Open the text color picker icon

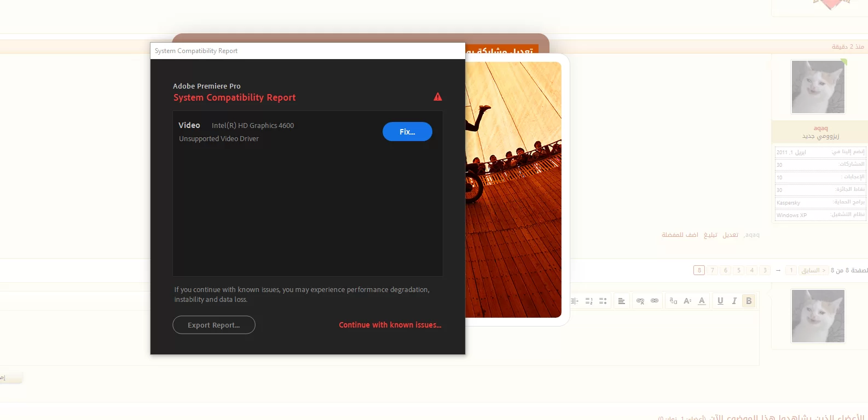coord(702,301)
